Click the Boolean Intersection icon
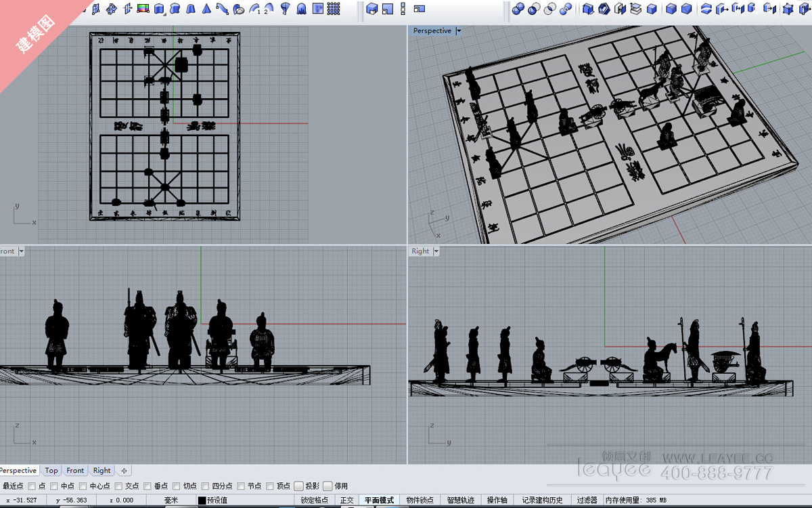The height and width of the screenshot is (508, 812). pyautogui.click(x=550, y=9)
